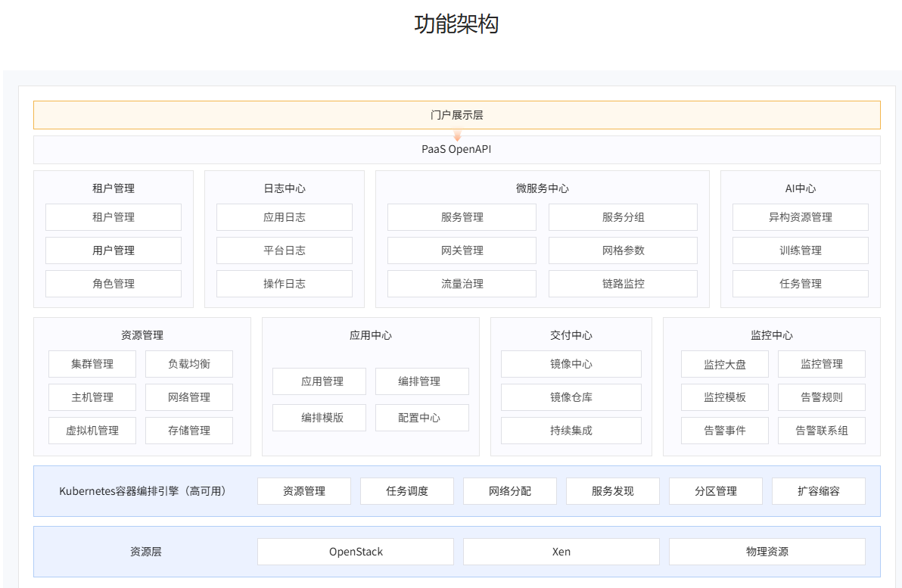The height and width of the screenshot is (588, 902).
Task: Select the OpenStack resource box
Action: [356, 552]
